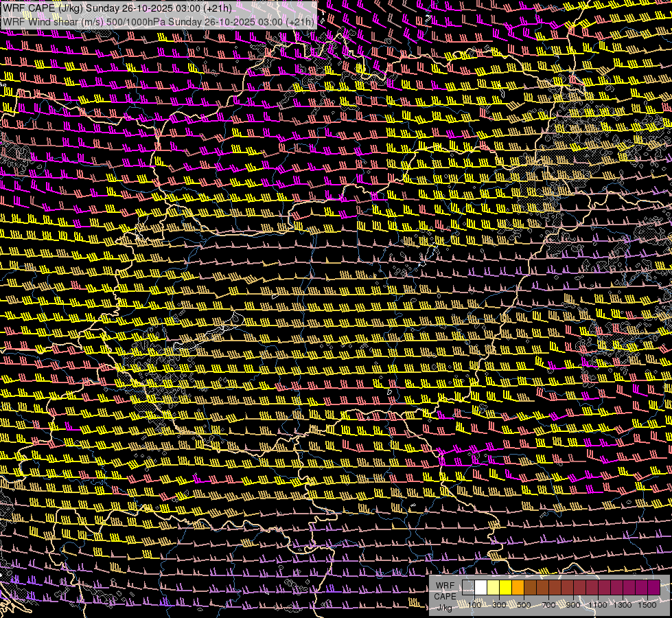This screenshot has height=618, width=672.
Task: Select the gray below-100 CAPE legend swatch
Action: click(x=468, y=587)
